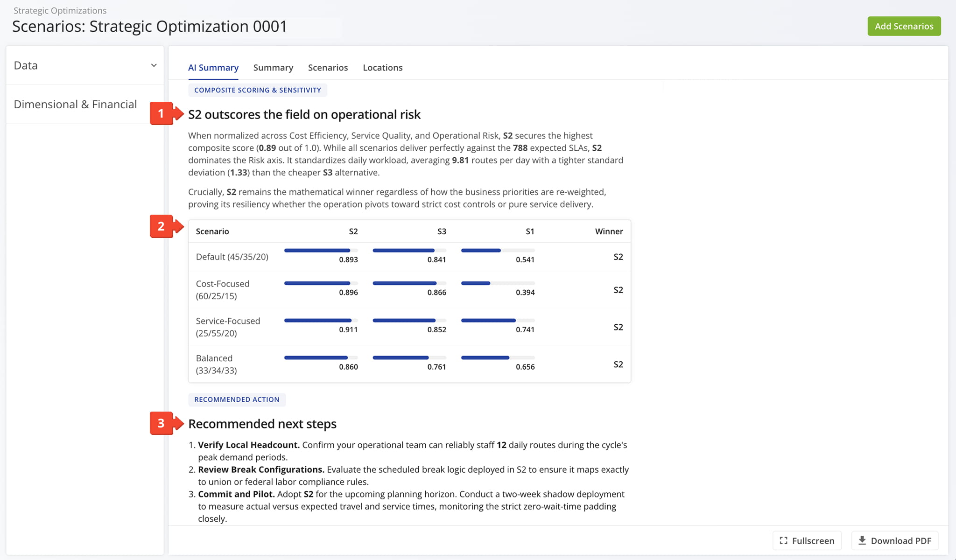Click the 0.866 score value
Image resolution: width=956 pixels, height=560 pixels.
(x=436, y=293)
